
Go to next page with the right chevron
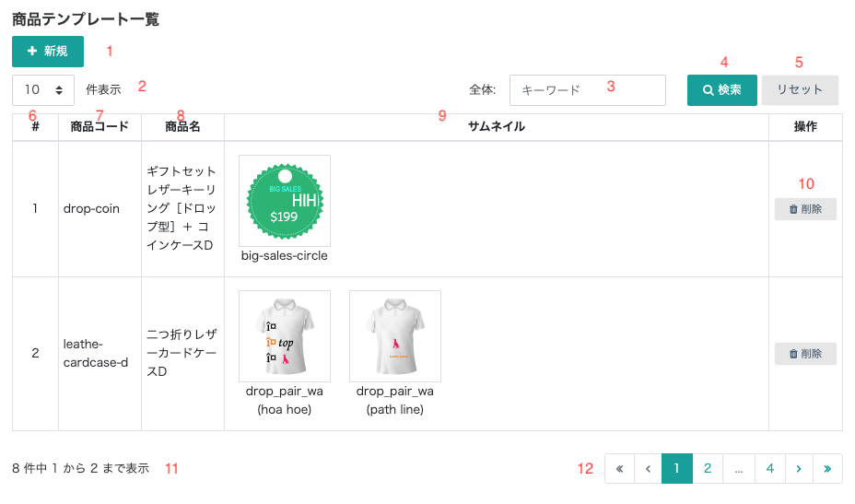[x=798, y=469]
